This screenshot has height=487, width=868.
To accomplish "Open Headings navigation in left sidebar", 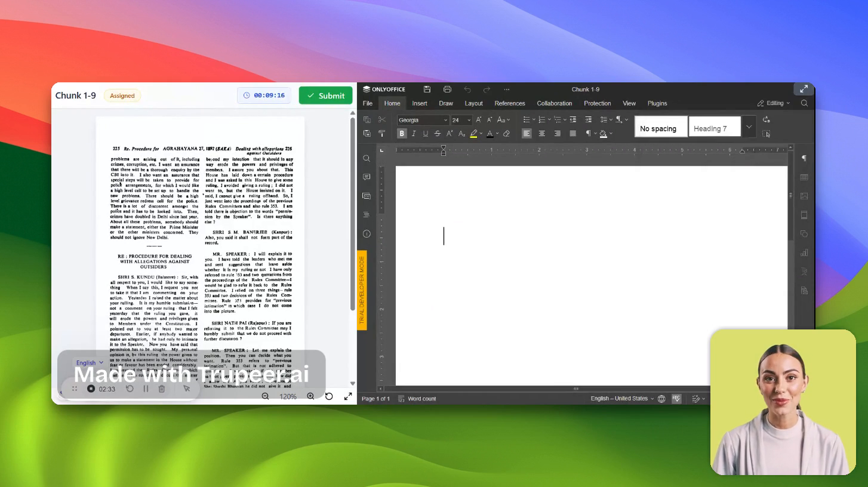I will (x=367, y=215).
